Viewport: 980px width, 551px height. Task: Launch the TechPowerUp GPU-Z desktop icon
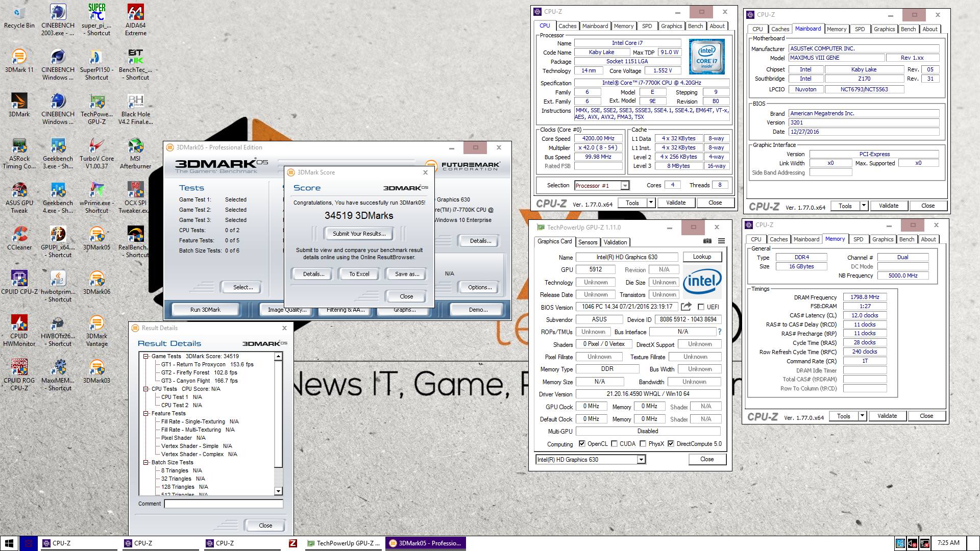(97, 108)
